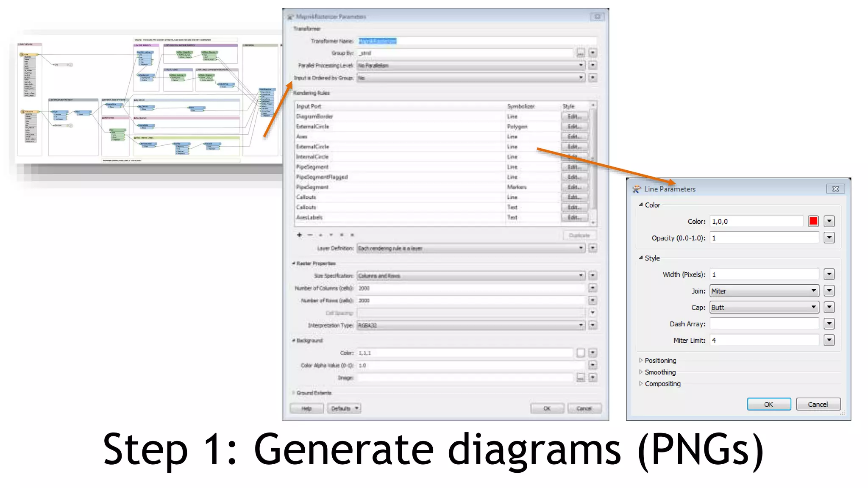Click OK in MapnikRasterizer Parameters dialog
The width and height of the screenshot is (868, 488).
(x=547, y=408)
